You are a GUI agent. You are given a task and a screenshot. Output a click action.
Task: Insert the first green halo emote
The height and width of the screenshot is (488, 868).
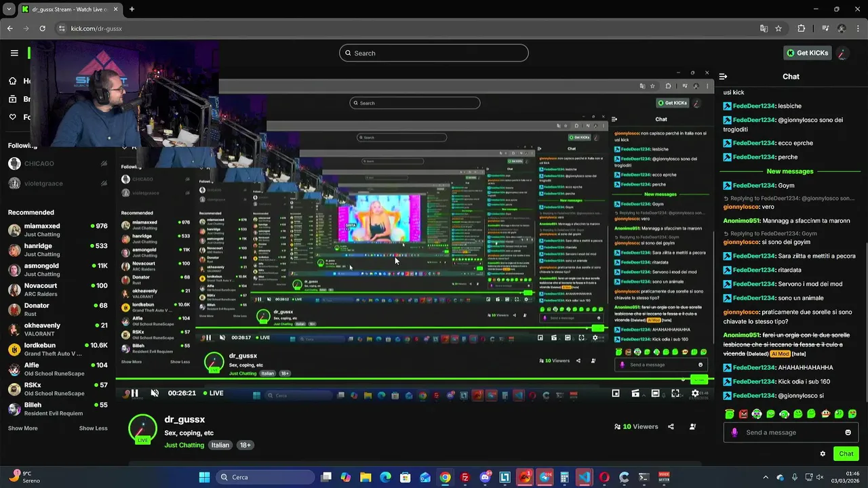pos(730,413)
